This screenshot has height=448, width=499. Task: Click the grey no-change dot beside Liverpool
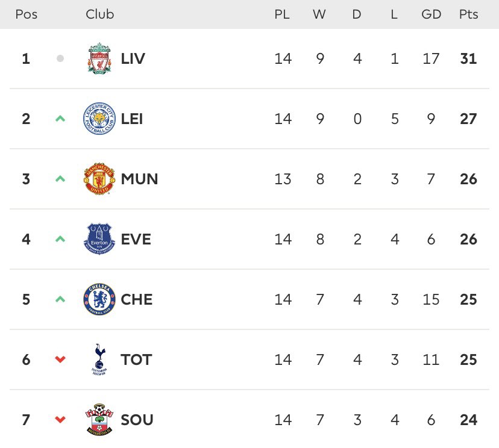point(60,58)
